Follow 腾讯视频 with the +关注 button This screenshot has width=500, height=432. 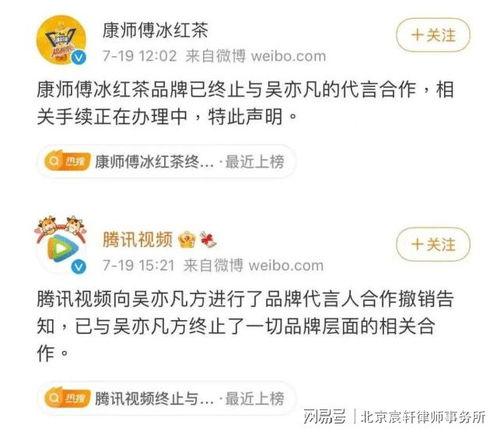[x=433, y=245]
